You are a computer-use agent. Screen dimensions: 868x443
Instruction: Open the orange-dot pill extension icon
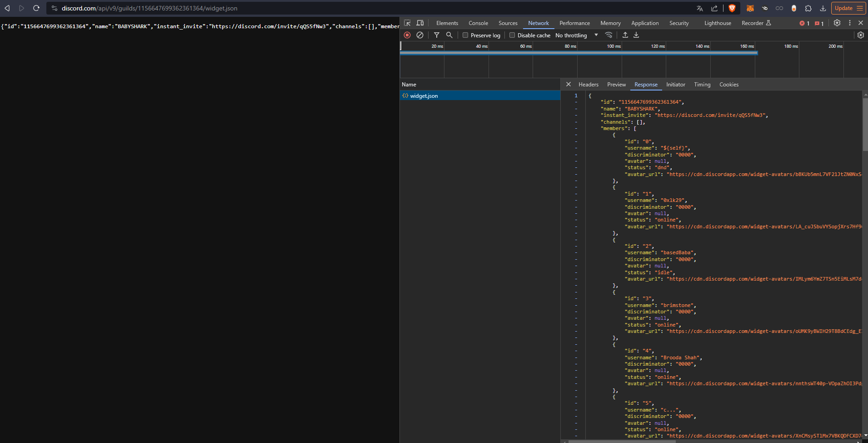(x=794, y=8)
